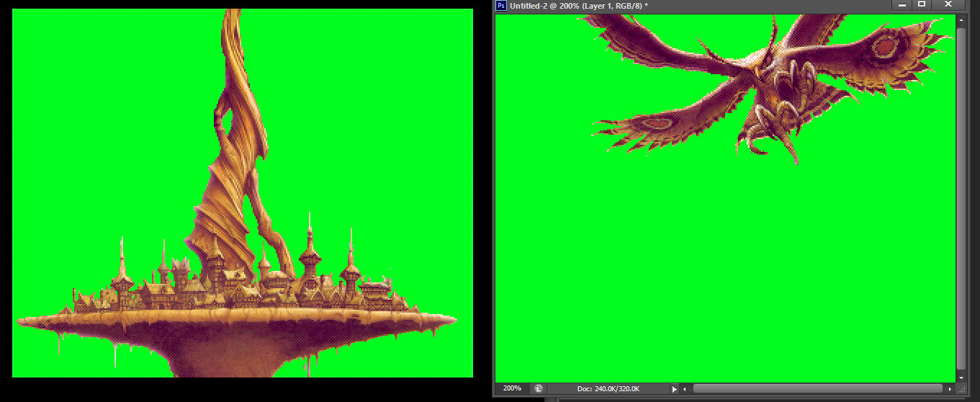Maximize the Untitled-2 document window

(922, 5)
